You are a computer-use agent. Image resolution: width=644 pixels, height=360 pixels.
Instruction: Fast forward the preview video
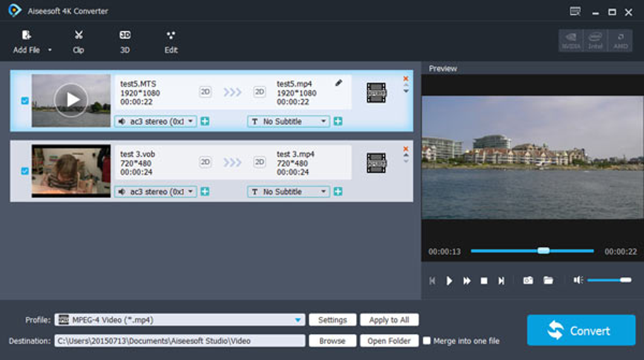coord(467,280)
